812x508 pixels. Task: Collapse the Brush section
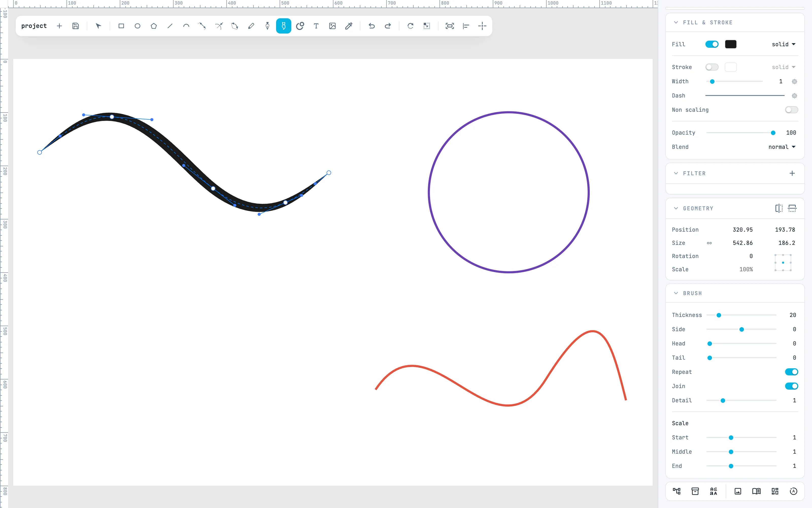pyautogui.click(x=676, y=293)
